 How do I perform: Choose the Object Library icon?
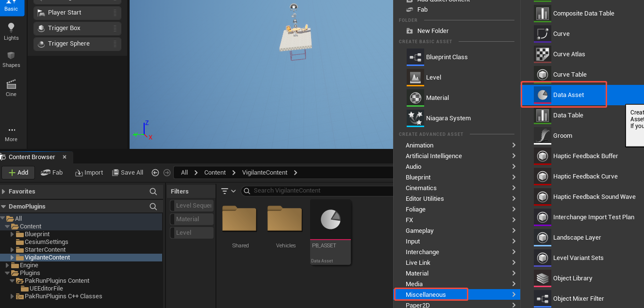point(542,278)
